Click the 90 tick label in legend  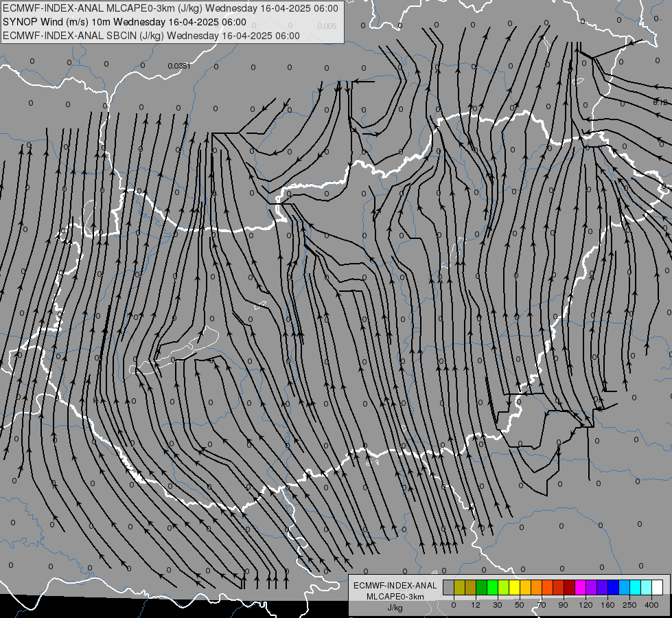[563, 605]
